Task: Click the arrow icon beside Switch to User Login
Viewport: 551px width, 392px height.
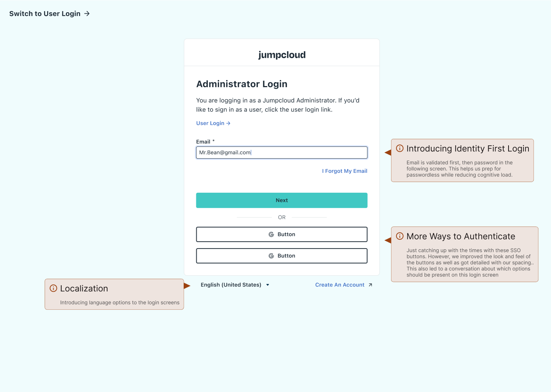Action: [x=87, y=14]
